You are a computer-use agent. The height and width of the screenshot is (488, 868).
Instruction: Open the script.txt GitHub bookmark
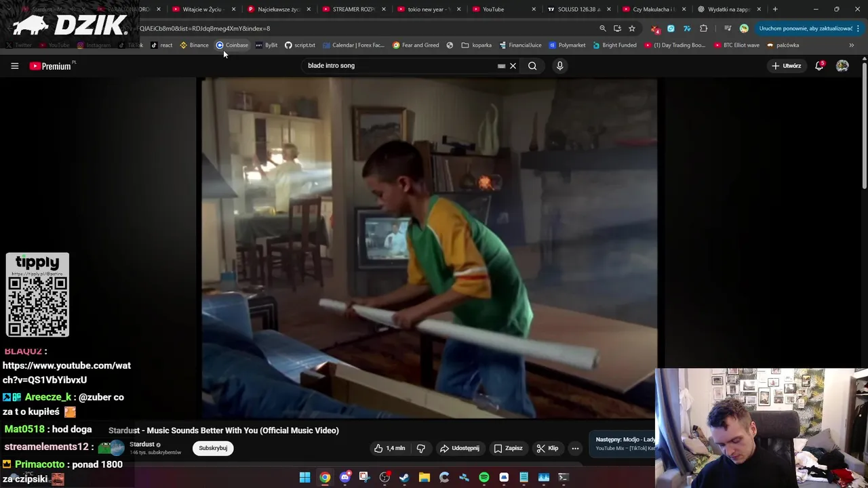coord(300,45)
